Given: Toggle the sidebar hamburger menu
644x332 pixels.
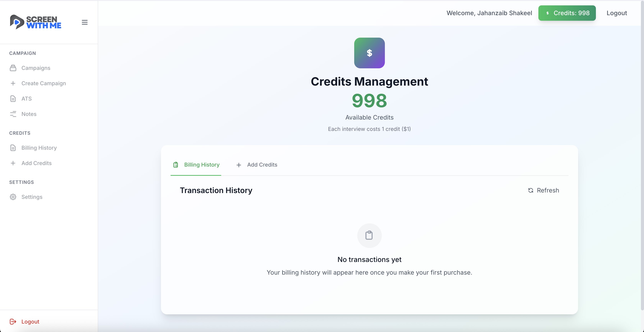Looking at the screenshot, I should point(85,22).
